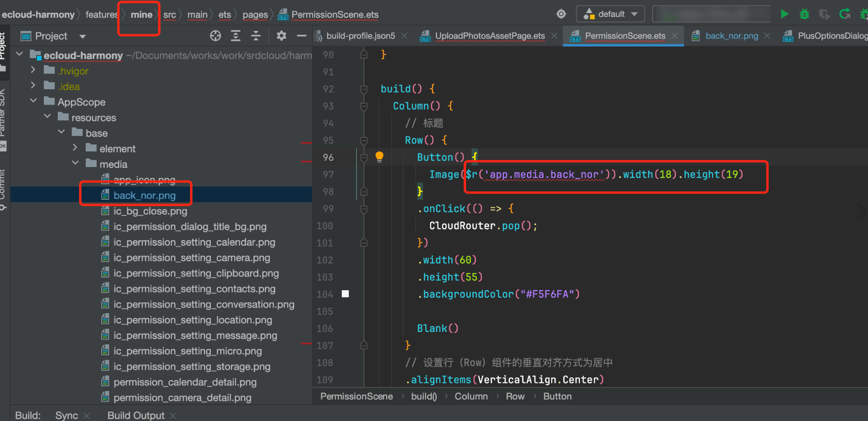Select the PermissionScene.ets editor tab
This screenshot has width=868, height=421.
(625, 36)
